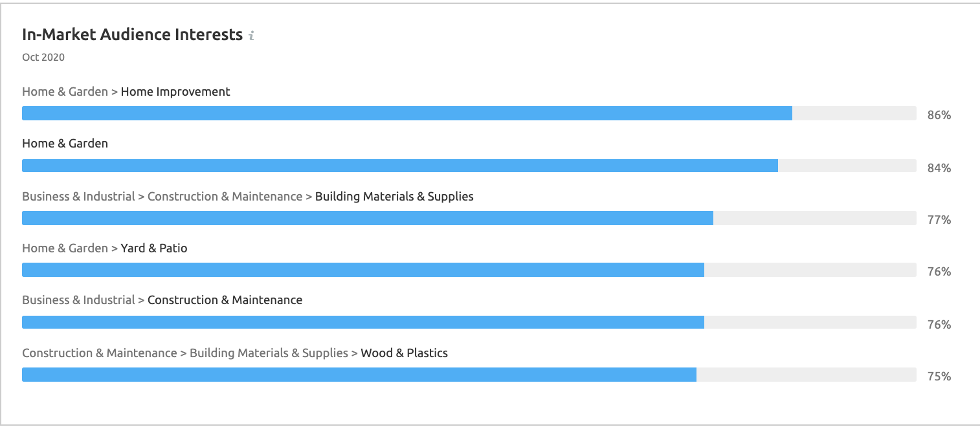Click Business & Industrial in the Building Materials row
980x427 pixels.
tap(78, 197)
